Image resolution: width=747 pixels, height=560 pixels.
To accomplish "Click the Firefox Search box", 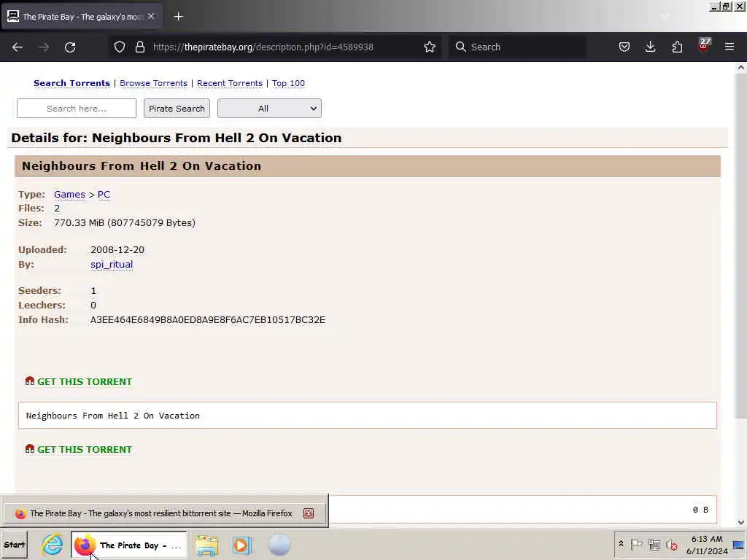I will point(517,47).
